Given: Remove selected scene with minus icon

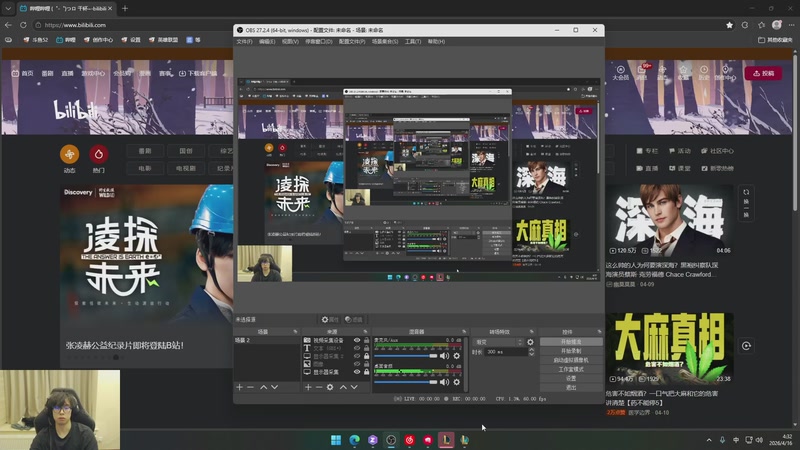Looking at the screenshot, I should [251, 387].
